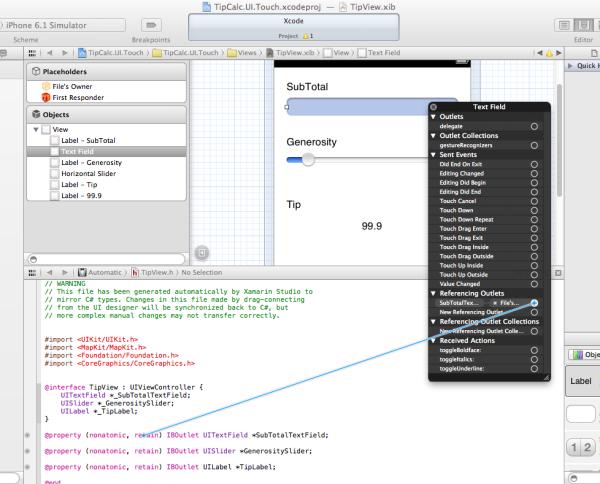
Task: Click the 99.9 label on canvas
Action: (372, 226)
